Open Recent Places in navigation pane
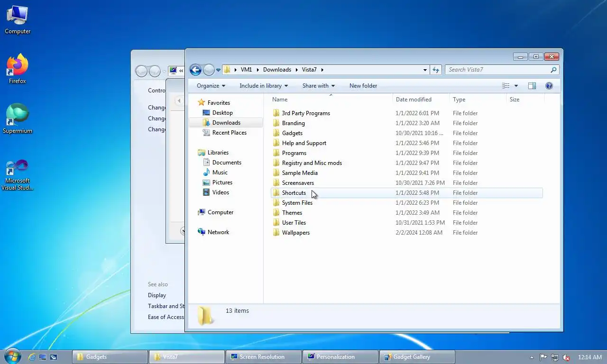The height and width of the screenshot is (364, 607). 230,133
